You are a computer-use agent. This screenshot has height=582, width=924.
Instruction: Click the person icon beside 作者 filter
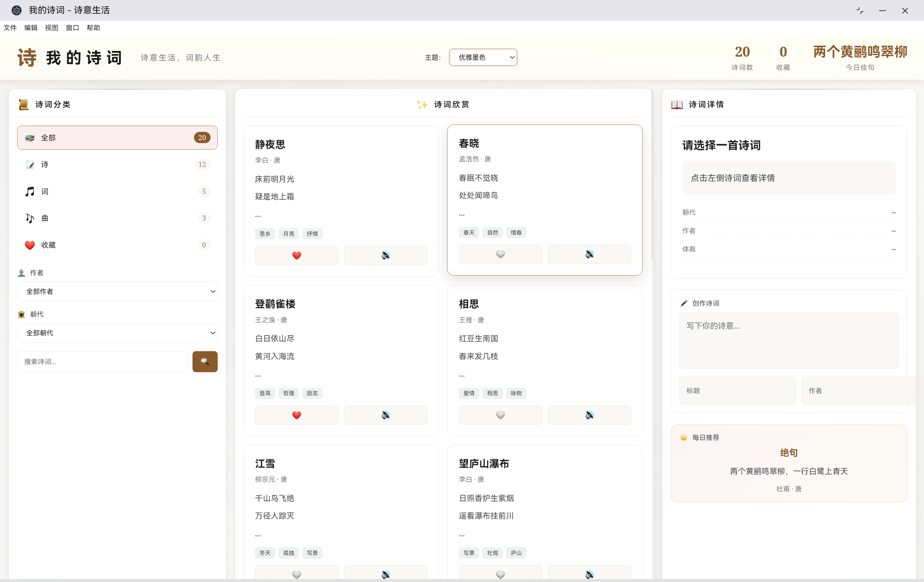tap(22, 273)
